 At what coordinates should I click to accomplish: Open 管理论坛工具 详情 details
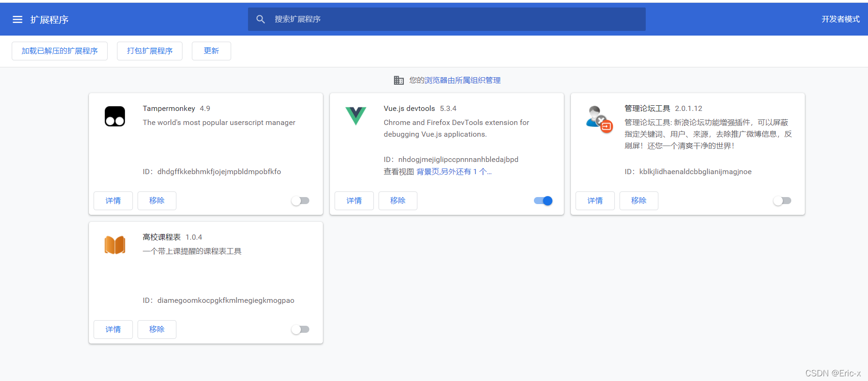(595, 201)
